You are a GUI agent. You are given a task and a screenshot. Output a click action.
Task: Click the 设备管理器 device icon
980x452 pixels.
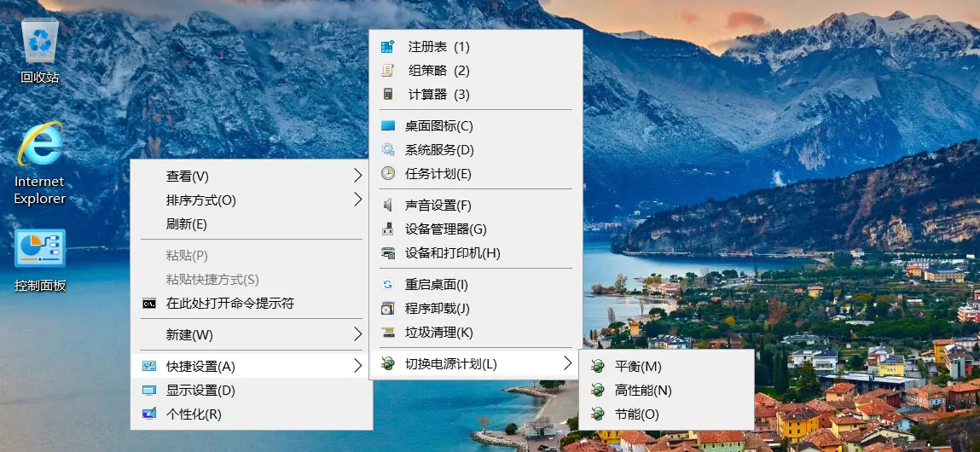(x=388, y=229)
